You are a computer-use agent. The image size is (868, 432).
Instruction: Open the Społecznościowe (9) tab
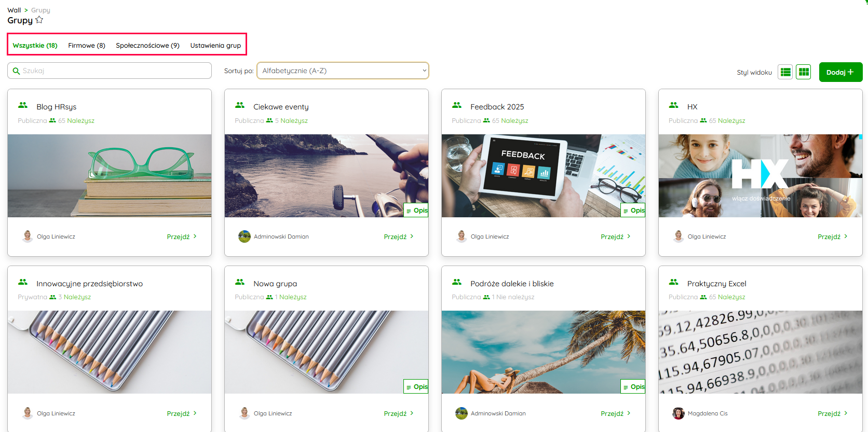pyautogui.click(x=147, y=45)
